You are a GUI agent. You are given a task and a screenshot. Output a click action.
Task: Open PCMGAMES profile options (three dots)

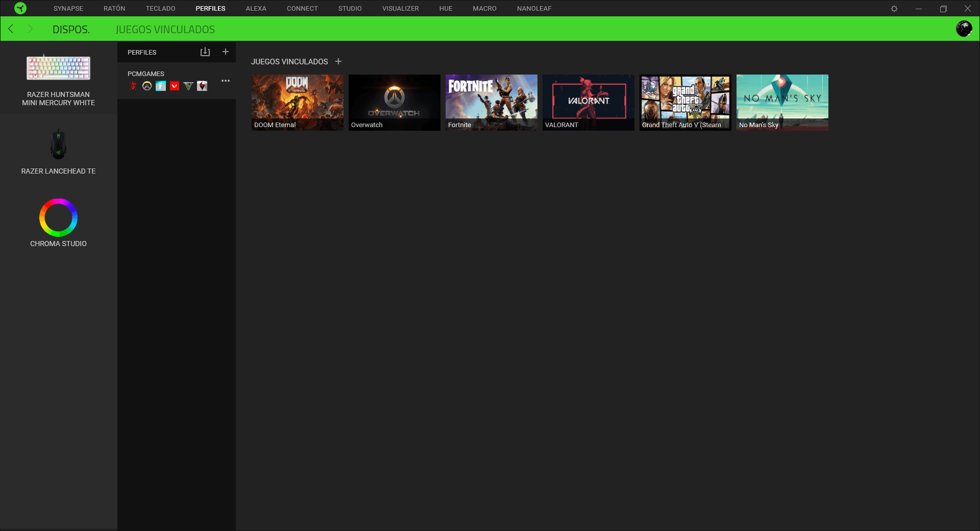point(226,81)
